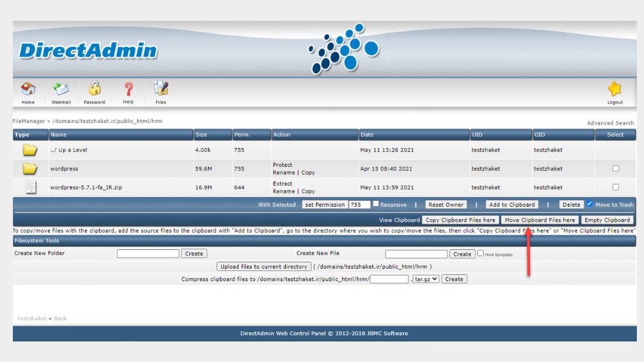Viewport: 644px width, 362px height.
Task: Click Move Clipboard Files here button
Action: [540, 220]
